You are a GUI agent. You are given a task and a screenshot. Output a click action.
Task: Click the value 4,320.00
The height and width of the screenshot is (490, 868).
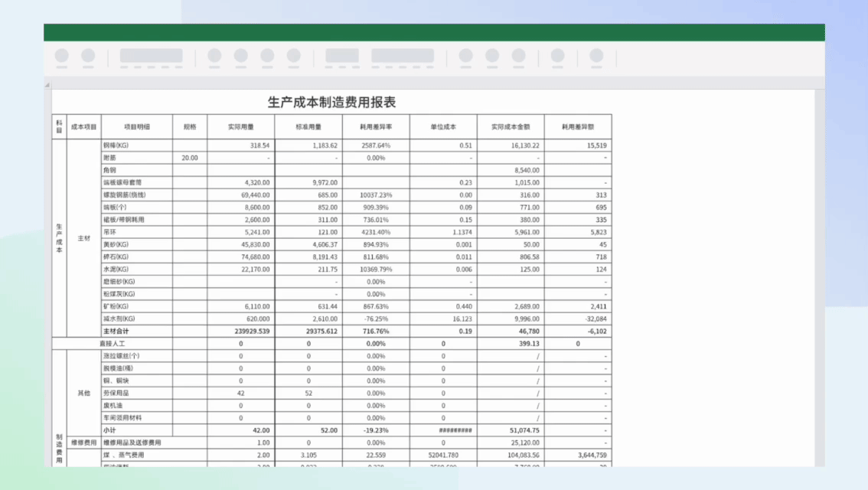point(257,183)
